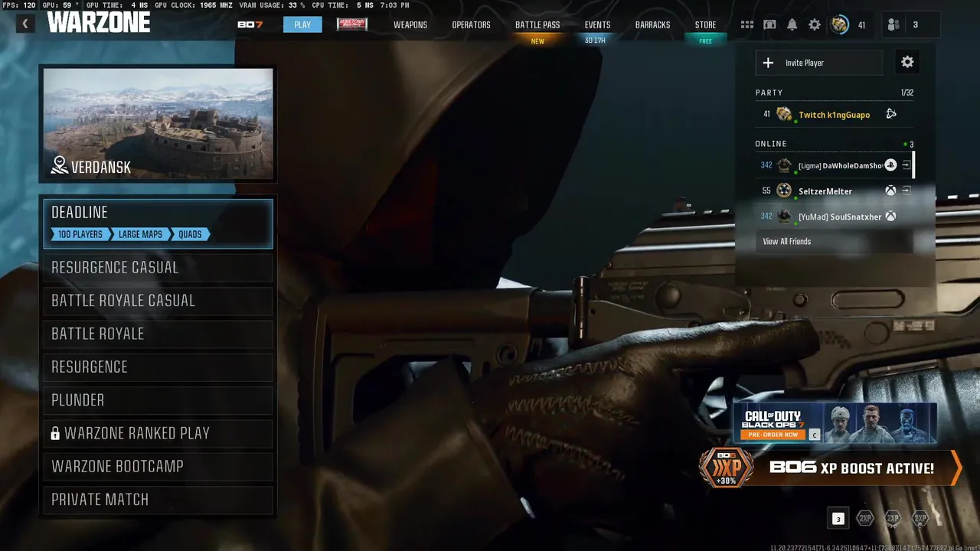Click DaWholeDamShow's emblem avatar
The height and width of the screenshot is (551, 980).
pos(784,165)
